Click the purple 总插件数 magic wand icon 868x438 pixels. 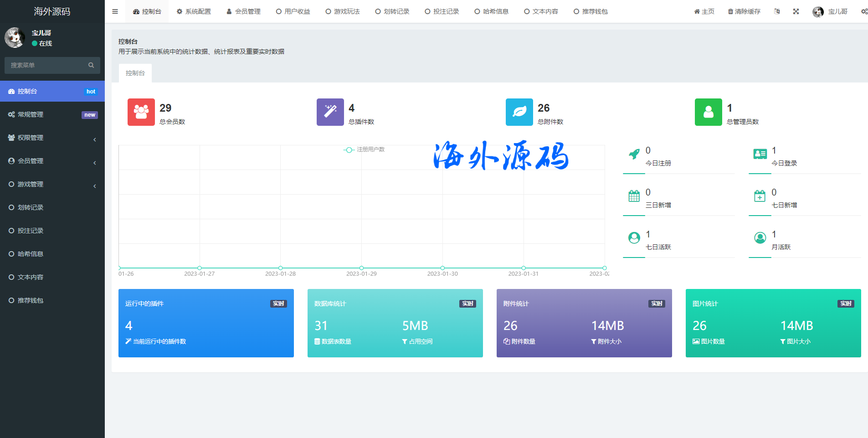[x=330, y=112]
